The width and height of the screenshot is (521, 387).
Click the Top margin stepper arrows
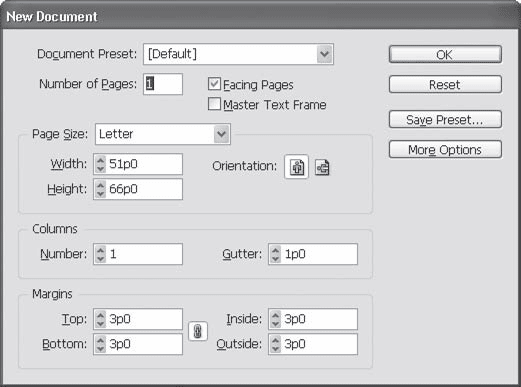100,319
